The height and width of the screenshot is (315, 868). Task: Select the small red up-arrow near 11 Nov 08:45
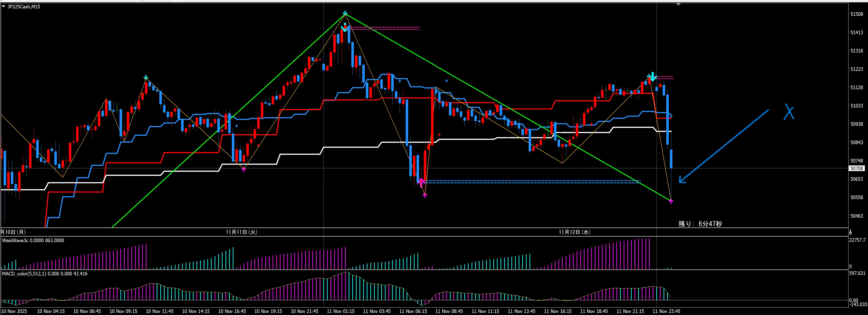pos(439,135)
